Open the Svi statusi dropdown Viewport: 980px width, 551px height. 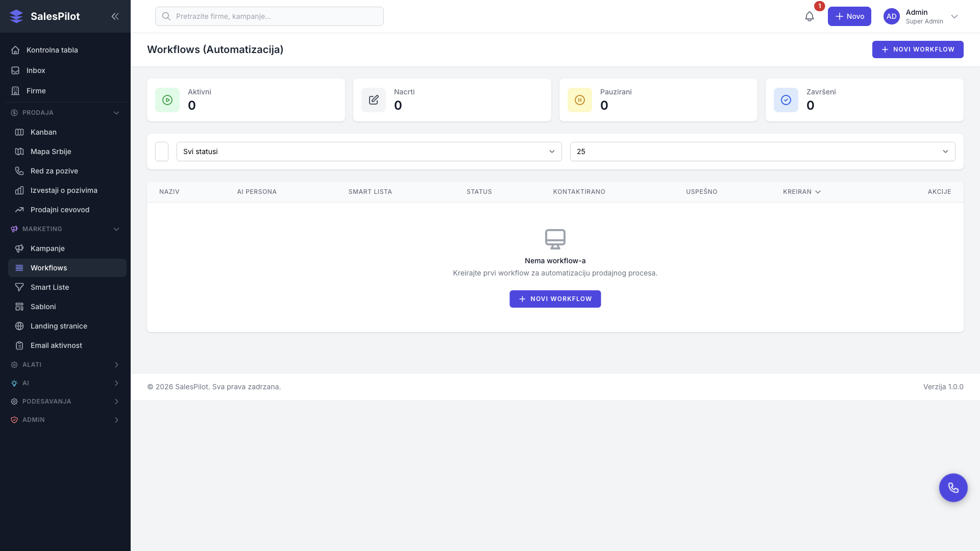369,152
